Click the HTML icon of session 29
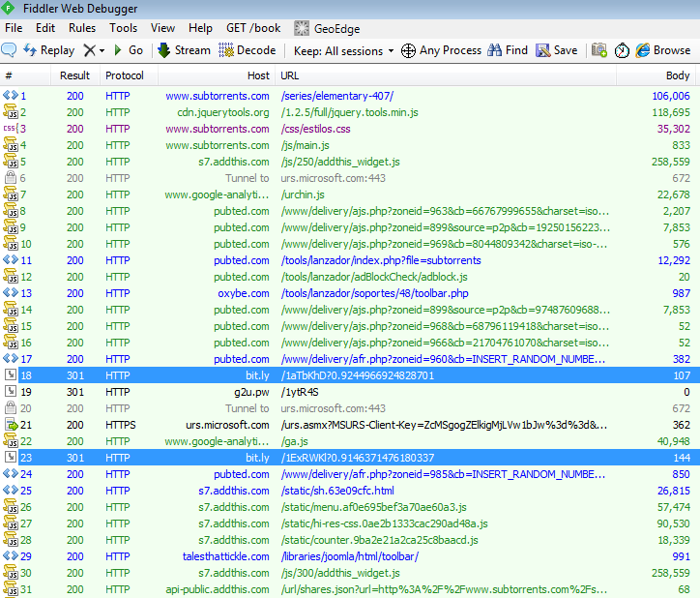 (11, 555)
